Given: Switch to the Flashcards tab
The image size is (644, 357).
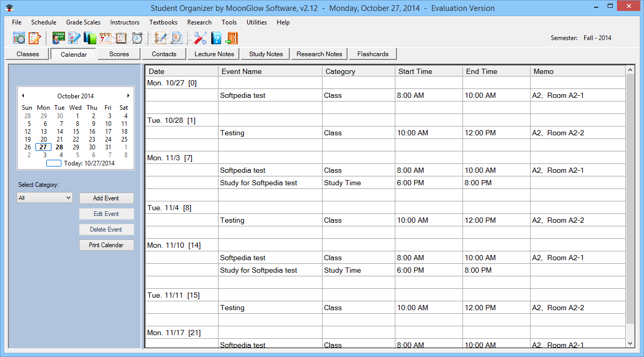Looking at the screenshot, I should [373, 54].
